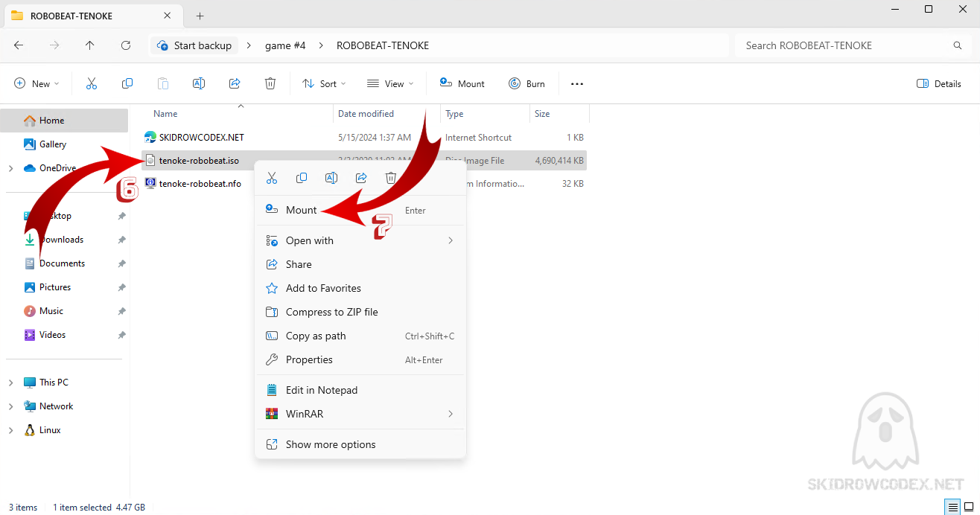The image size is (980, 515).
Task: Add a new tab with plus icon
Action: tap(200, 16)
